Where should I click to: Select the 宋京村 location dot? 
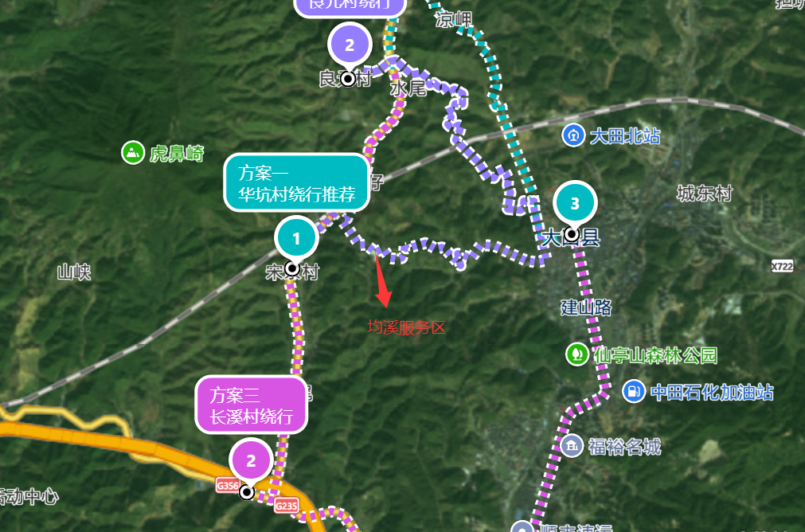coord(293,268)
